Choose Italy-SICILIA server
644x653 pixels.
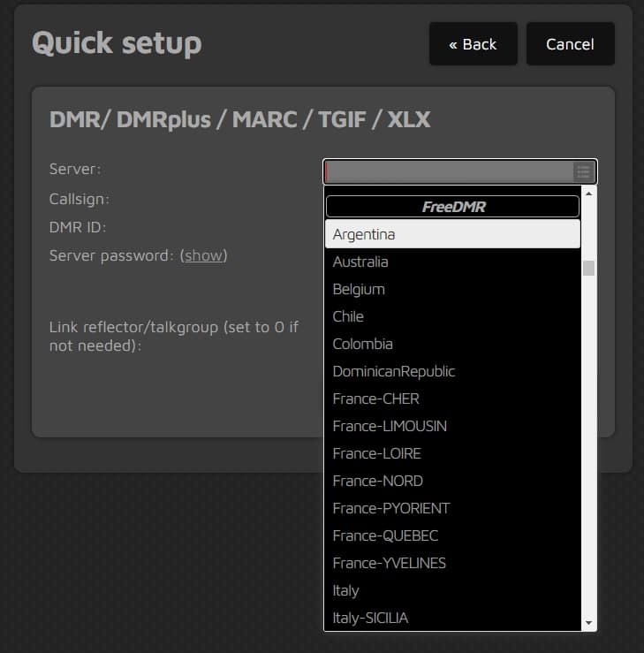[452, 618]
